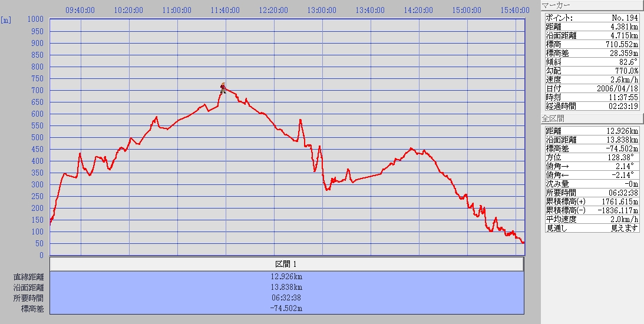Click the hiker marker at the profile peak
The width and height of the screenshot is (644, 324).
coord(223,88)
